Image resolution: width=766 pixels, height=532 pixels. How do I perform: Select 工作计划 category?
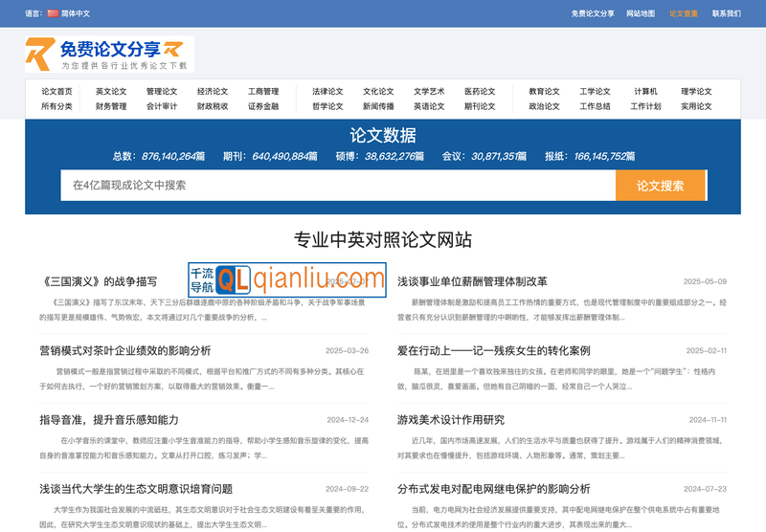[x=645, y=106]
